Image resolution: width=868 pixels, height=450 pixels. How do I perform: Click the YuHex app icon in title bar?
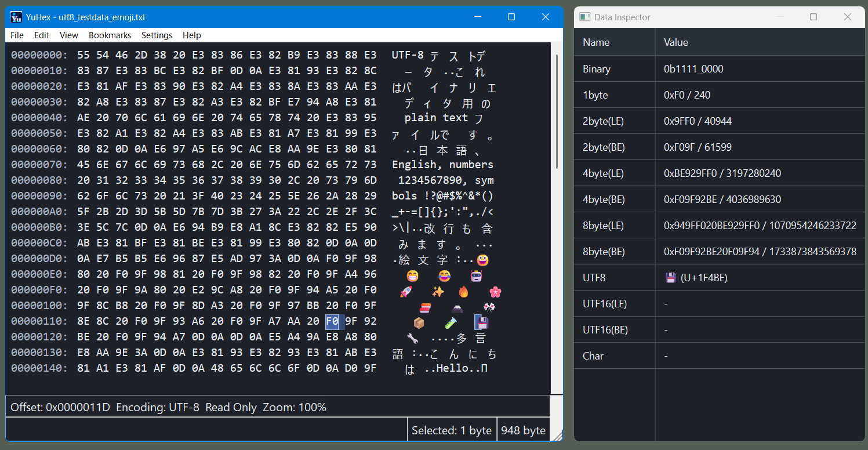[x=16, y=17]
